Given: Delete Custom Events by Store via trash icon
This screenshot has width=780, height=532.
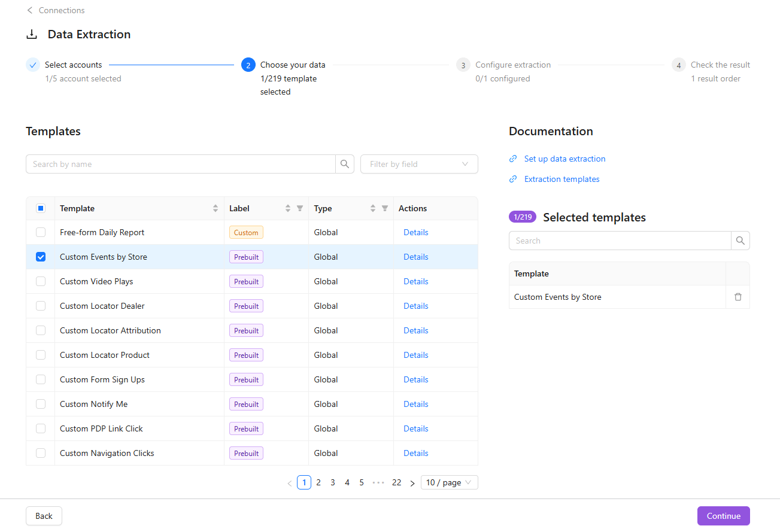Looking at the screenshot, I should (x=738, y=297).
